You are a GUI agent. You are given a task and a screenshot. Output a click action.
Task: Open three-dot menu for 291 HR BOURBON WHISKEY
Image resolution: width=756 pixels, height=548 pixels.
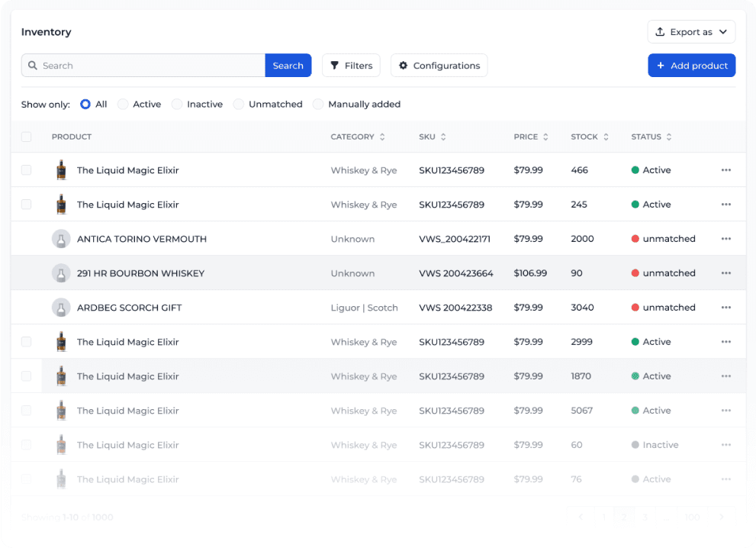pyautogui.click(x=725, y=273)
